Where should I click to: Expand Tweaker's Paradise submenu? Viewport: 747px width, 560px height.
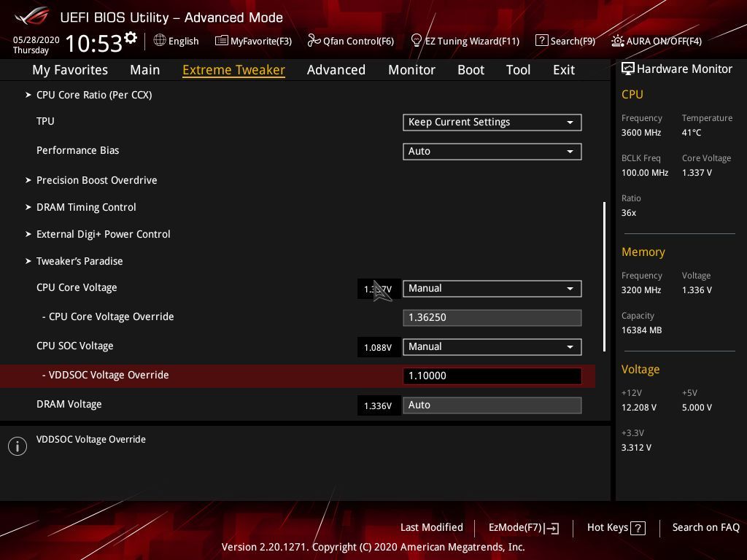[x=80, y=261]
